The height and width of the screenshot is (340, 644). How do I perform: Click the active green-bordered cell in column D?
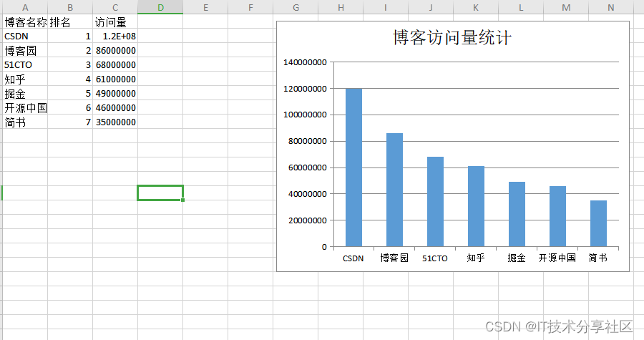[x=160, y=193]
